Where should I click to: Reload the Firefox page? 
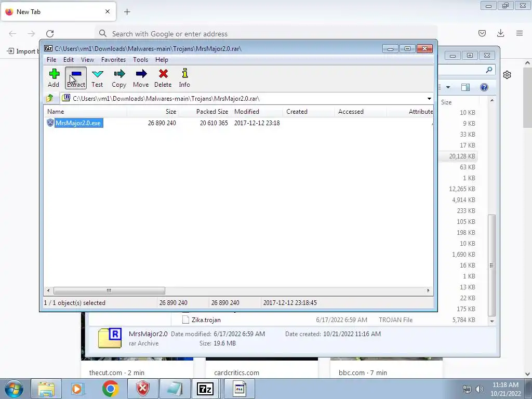(x=50, y=34)
